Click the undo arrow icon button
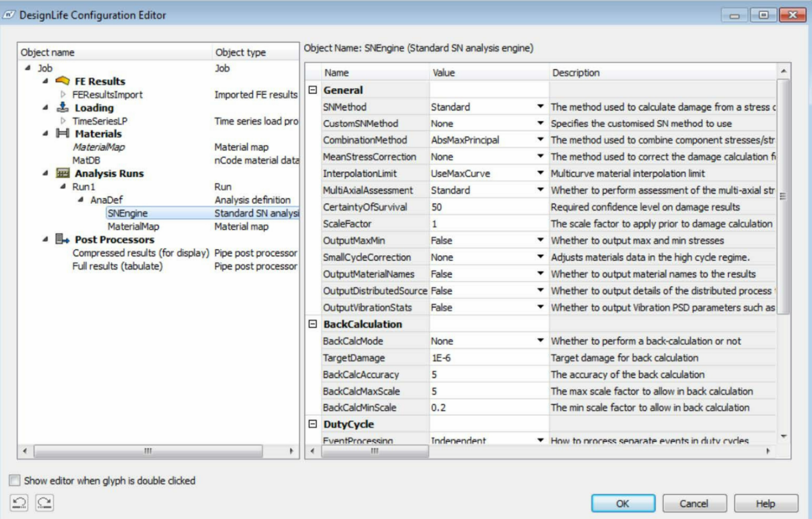 [x=19, y=503]
